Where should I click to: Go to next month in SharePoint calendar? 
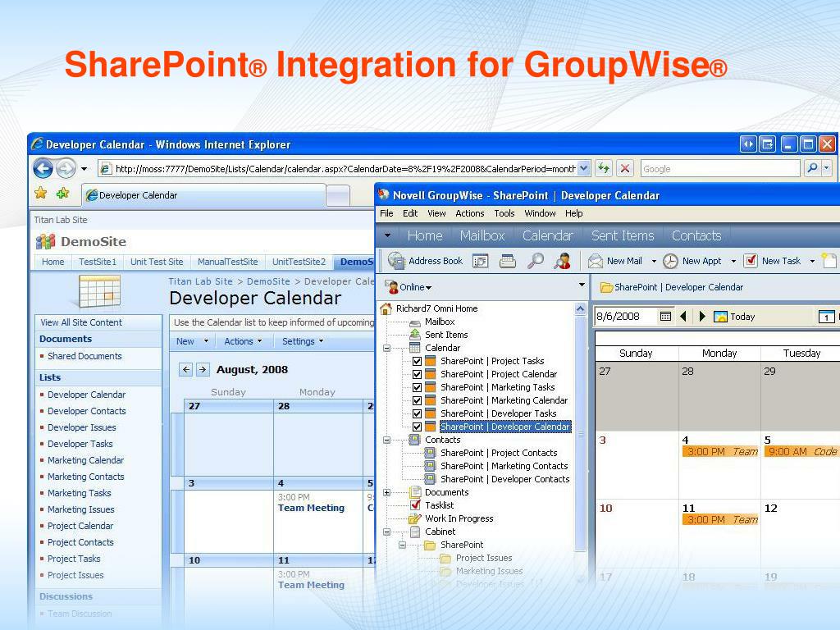203,369
